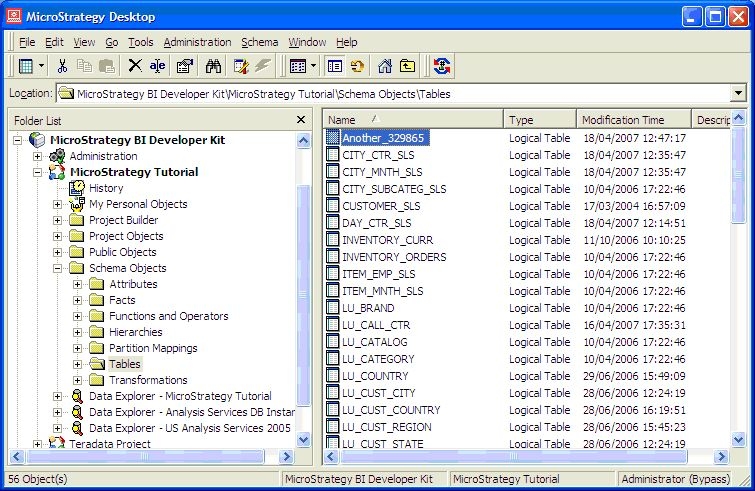Click the Cut scissors icon in toolbar
This screenshot has height=491, width=755.
[62, 66]
